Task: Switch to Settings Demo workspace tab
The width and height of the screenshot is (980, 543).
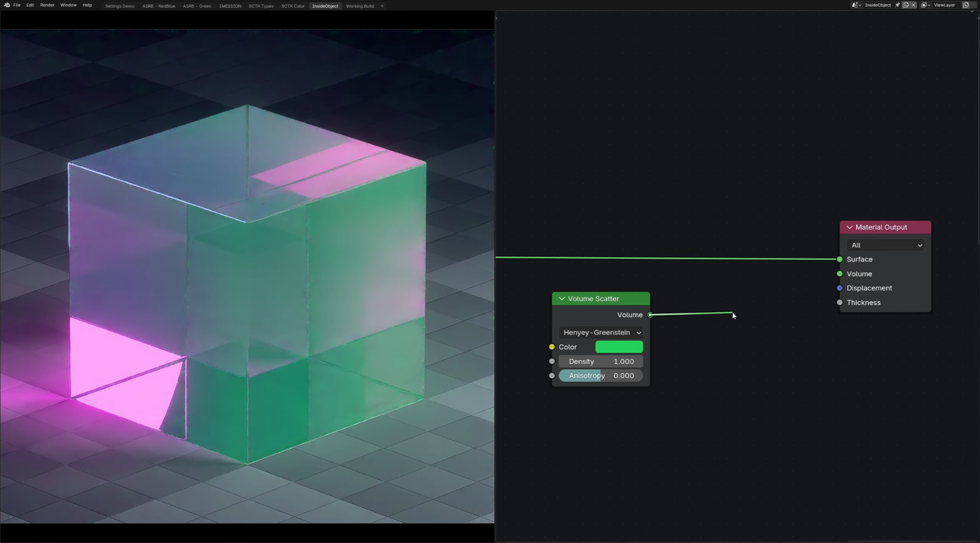Action: point(119,6)
